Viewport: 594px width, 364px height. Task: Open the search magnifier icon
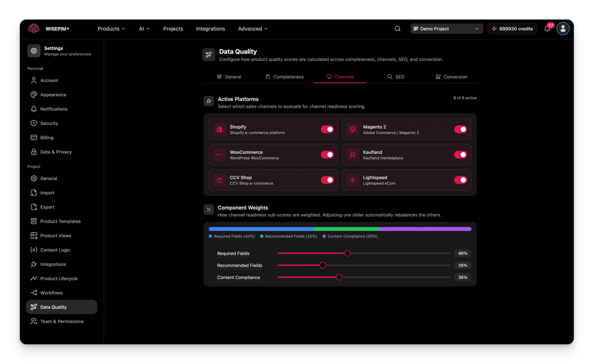point(397,29)
